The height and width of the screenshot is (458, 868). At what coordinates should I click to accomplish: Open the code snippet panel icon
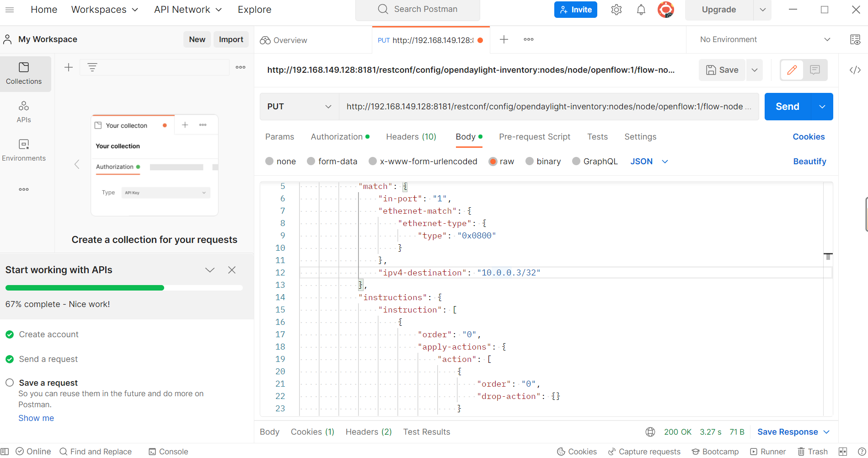[855, 70]
